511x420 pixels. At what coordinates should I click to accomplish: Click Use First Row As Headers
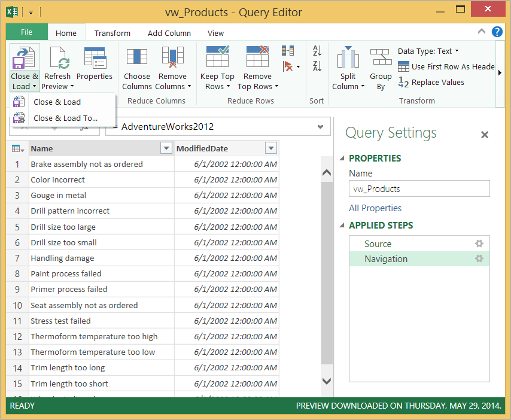446,67
